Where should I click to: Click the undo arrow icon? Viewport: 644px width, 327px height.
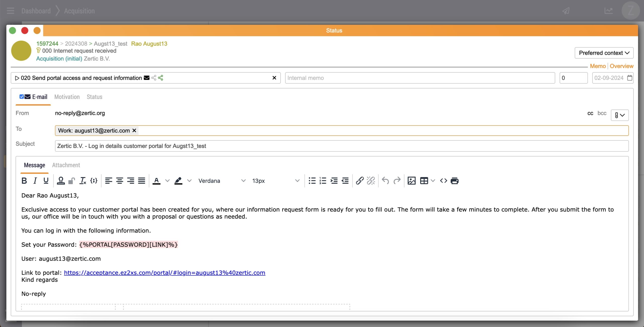pos(385,181)
